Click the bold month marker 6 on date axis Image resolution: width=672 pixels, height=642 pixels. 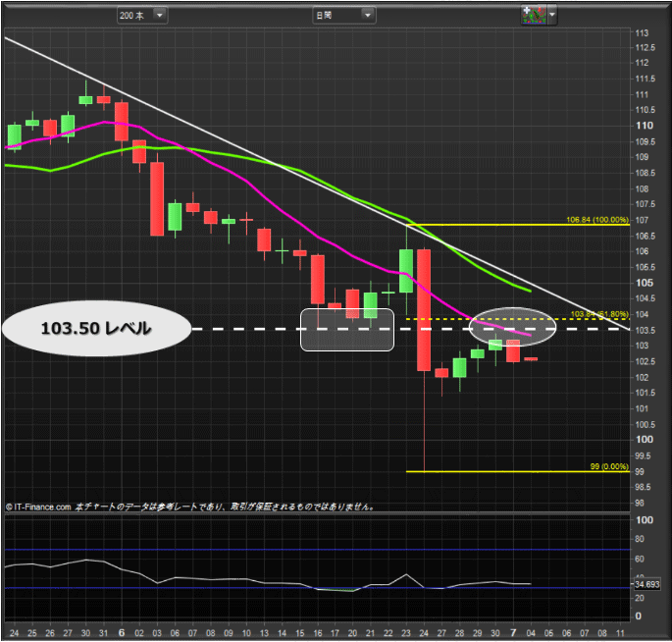(x=122, y=632)
